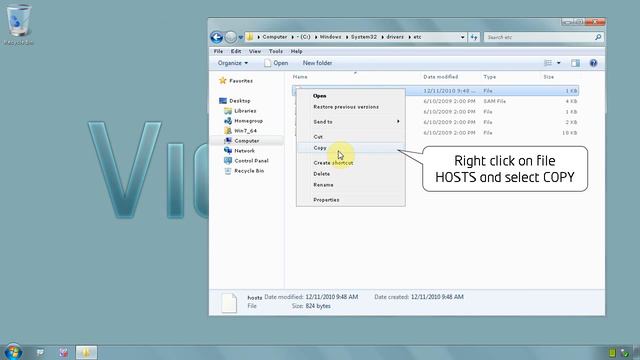The width and height of the screenshot is (640, 360).
Task: Sort by the Name column header
Action: coord(300,77)
